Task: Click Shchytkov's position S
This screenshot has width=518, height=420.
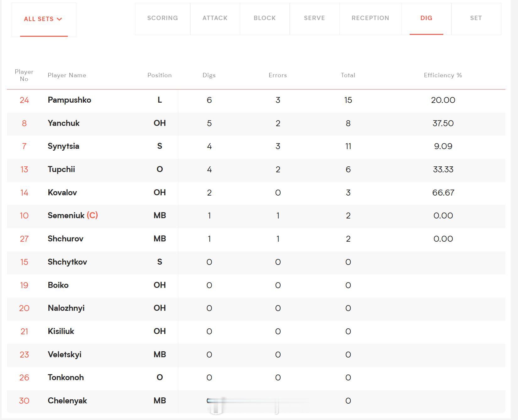Action: click(159, 262)
